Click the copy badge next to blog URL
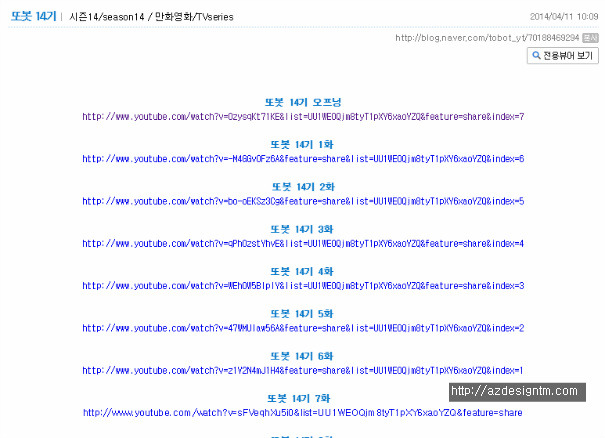605x438 pixels. tap(590, 38)
